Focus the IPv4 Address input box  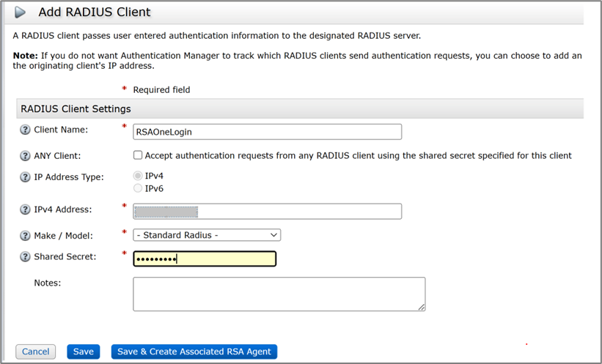pos(267,211)
